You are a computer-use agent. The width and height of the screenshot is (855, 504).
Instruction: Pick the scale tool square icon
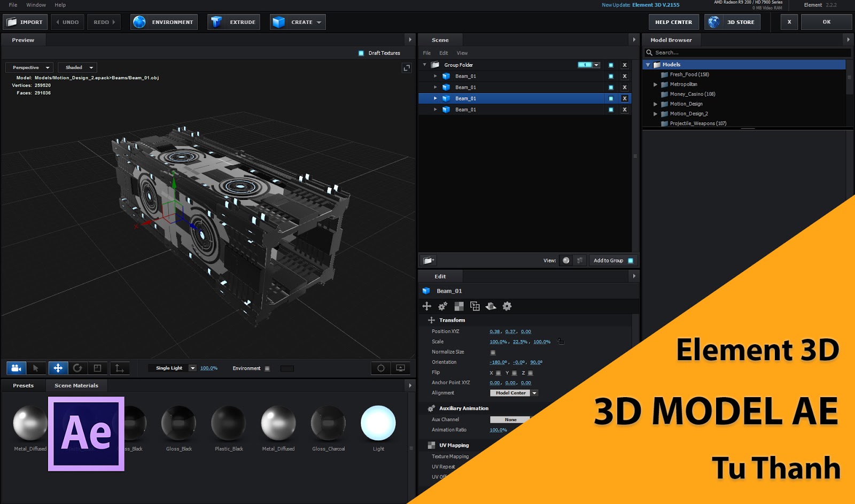pyautogui.click(x=97, y=368)
